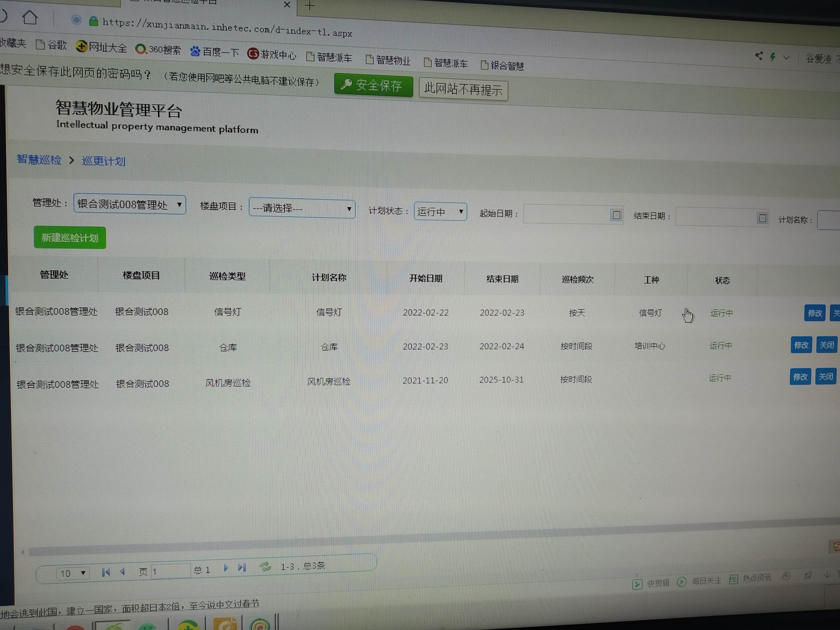Open calendar picker for 起始日期
The height and width of the screenshot is (630, 840).
coord(616,215)
